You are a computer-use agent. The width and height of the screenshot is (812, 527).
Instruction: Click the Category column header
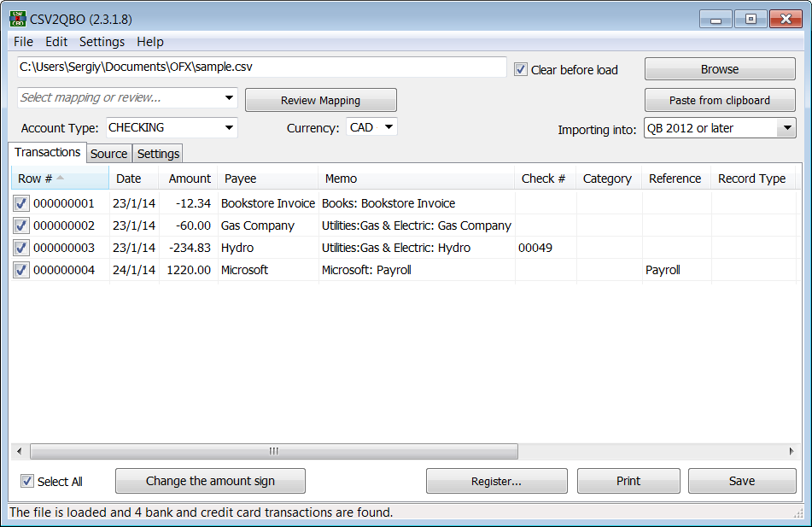[609, 179]
